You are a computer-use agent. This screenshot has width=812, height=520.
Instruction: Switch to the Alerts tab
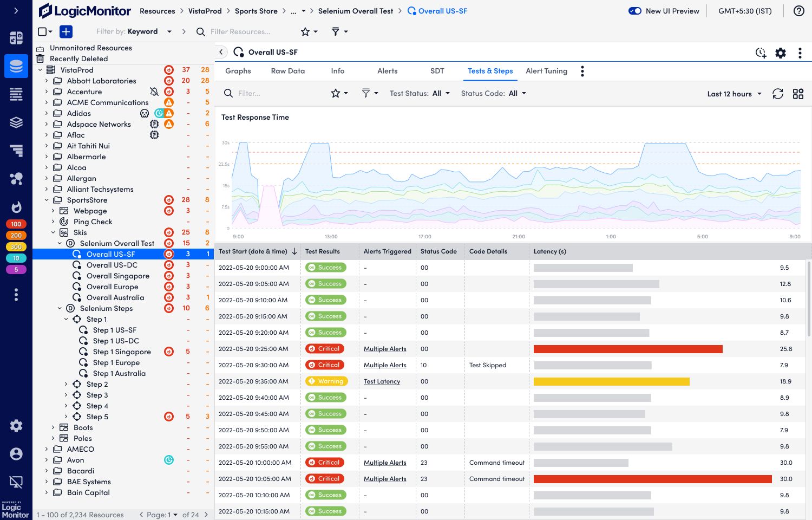coord(388,71)
